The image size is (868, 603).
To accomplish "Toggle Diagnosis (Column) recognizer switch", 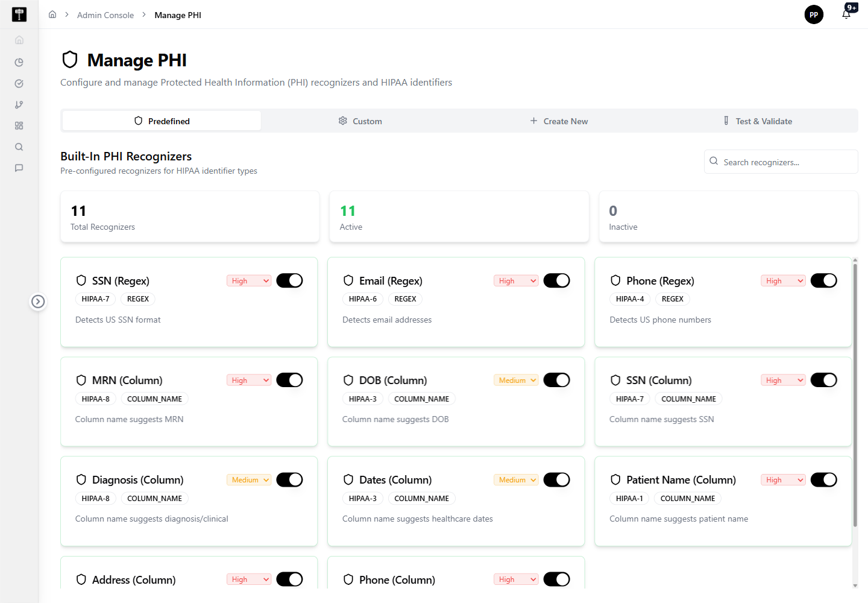I will tap(289, 479).
